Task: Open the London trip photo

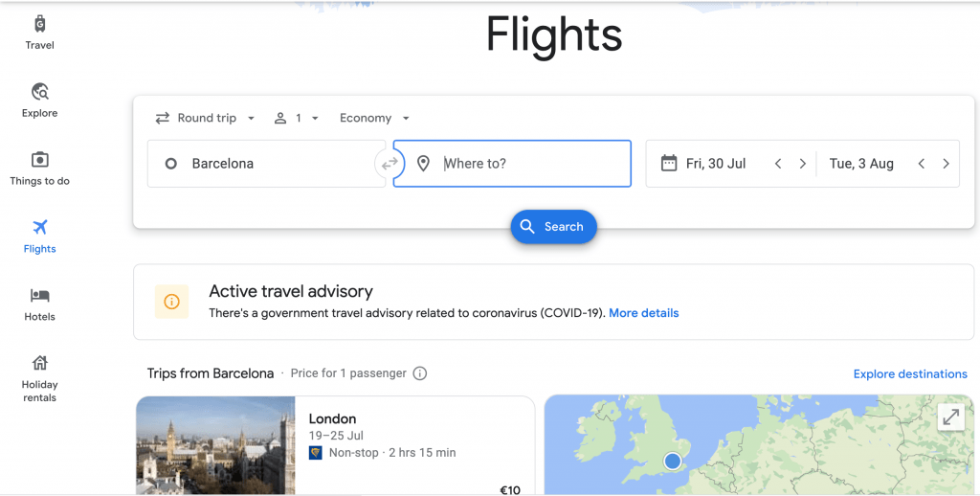Action: [215, 445]
